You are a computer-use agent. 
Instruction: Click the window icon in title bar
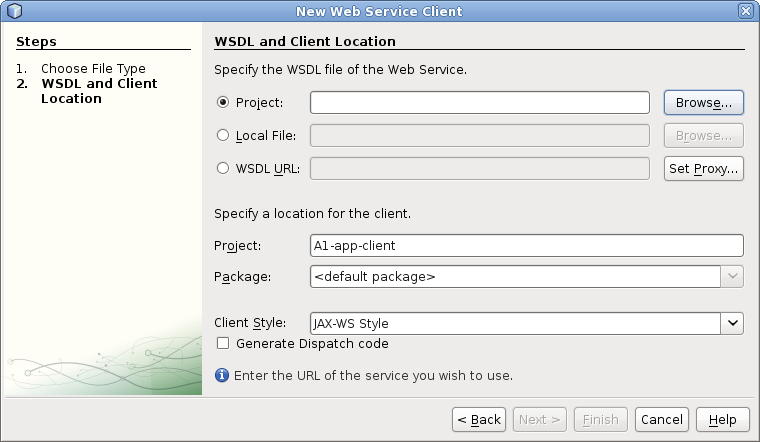click(13, 11)
